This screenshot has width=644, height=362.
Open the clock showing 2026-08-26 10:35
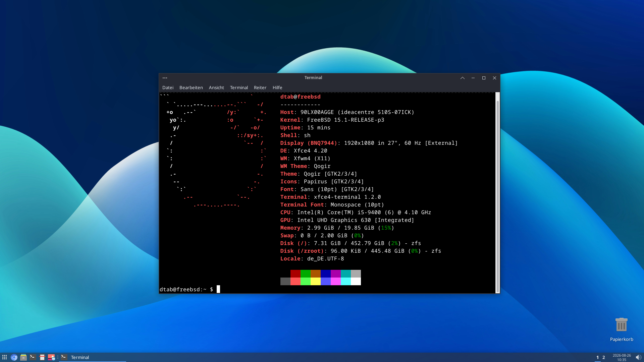point(622,357)
